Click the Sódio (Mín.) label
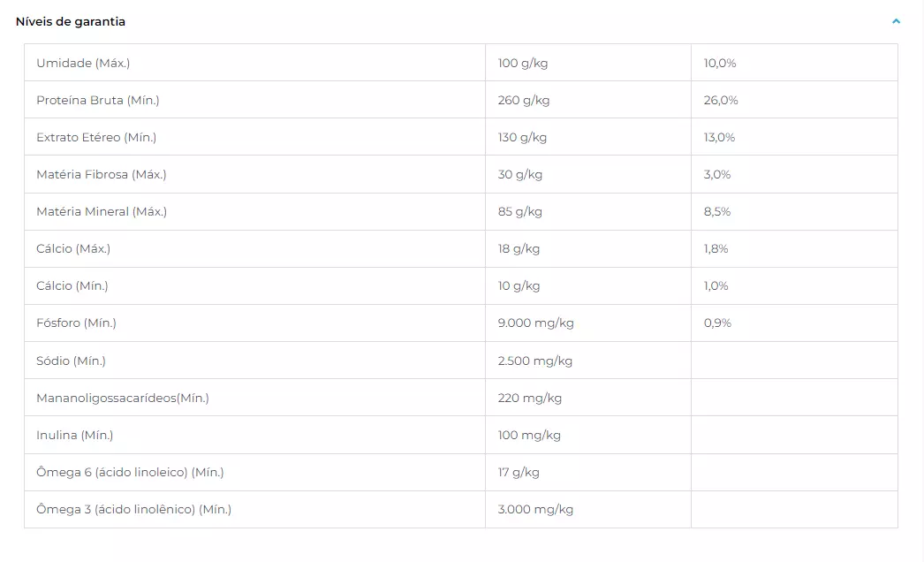This screenshot has width=924, height=562. [x=71, y=361]
